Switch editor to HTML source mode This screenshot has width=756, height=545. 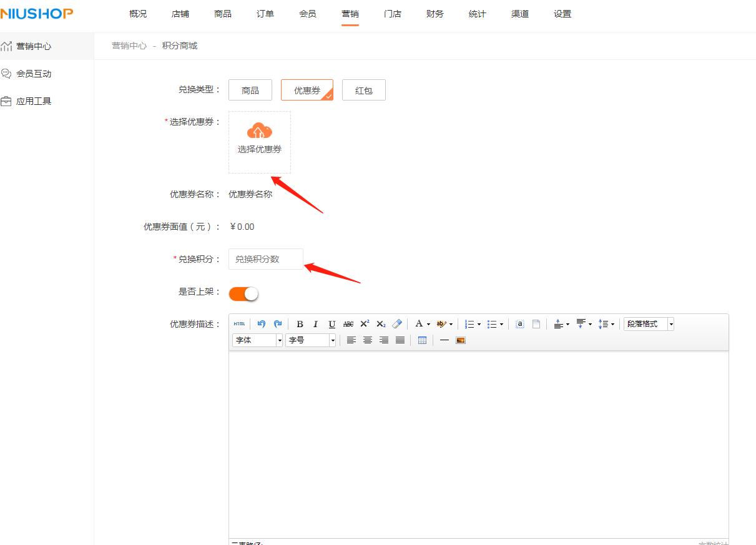point(239,323)
